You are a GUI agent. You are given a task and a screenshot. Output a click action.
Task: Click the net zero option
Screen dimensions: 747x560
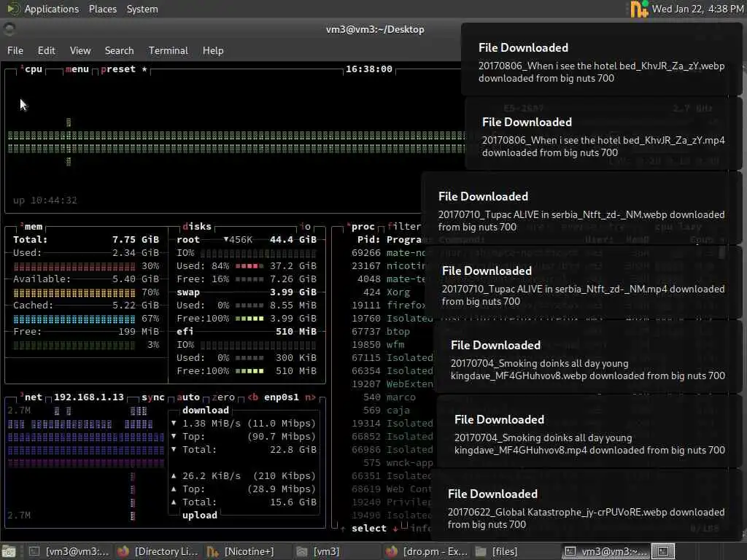[x=223, y=397]
